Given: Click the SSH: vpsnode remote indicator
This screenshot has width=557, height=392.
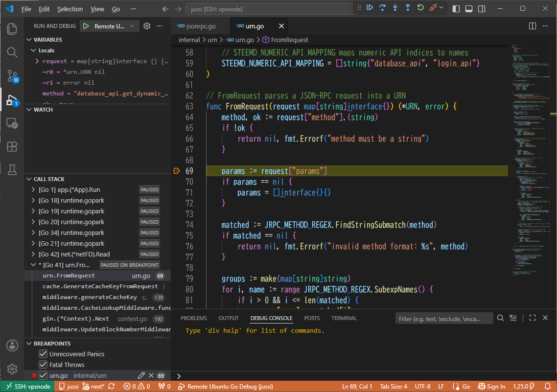Looking at the screenshot, I should 28,386.
